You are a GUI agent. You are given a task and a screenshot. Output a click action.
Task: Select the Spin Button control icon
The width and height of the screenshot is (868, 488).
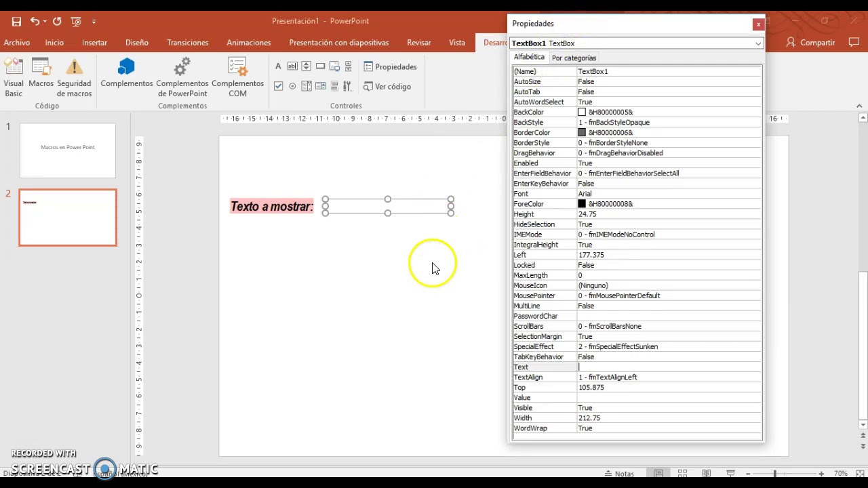pos(306,66)
